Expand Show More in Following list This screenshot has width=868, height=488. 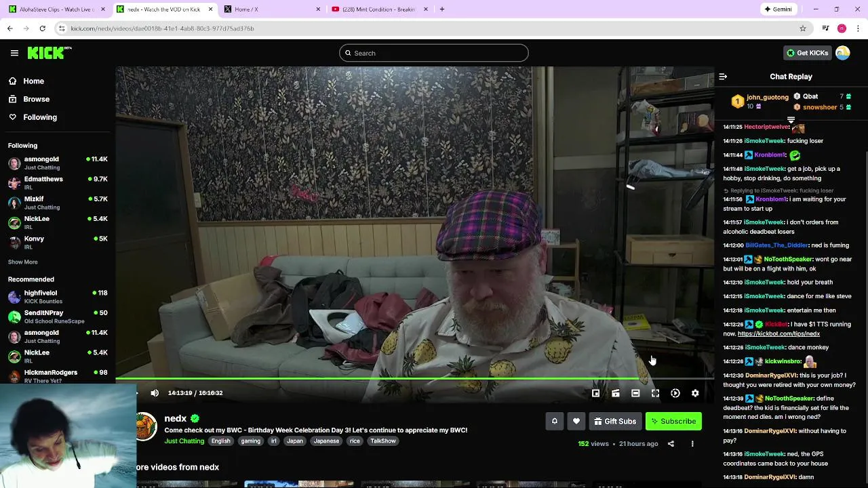[x=23, y=262]
